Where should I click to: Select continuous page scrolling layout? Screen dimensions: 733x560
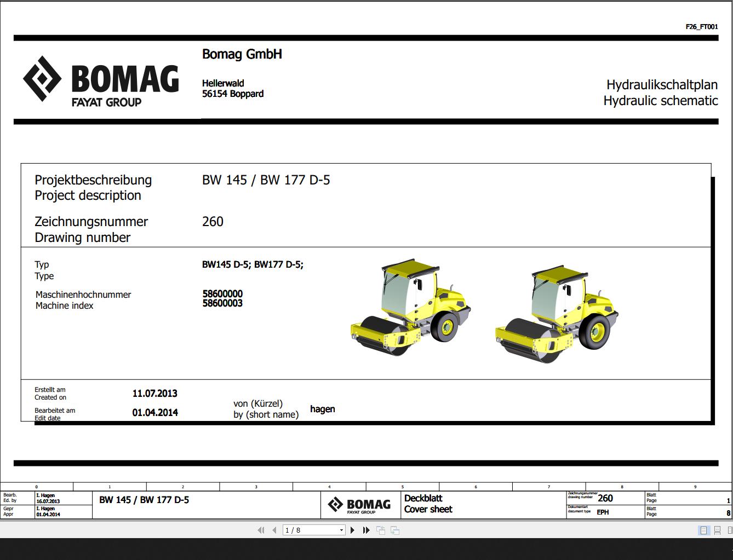[x=717, y=530]
